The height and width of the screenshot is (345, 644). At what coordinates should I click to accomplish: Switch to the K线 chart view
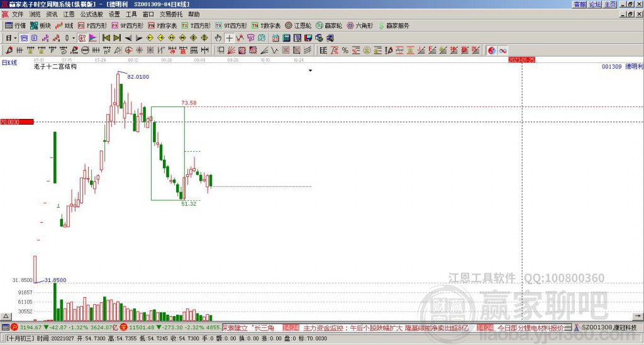(x=65, y=25)
